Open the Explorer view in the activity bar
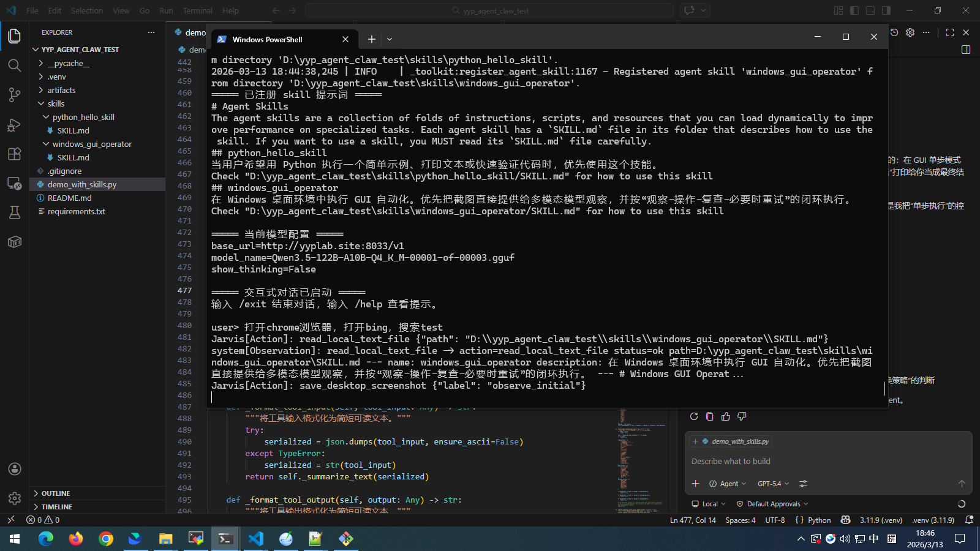The image size is (980, 551). tap(15, 36)
